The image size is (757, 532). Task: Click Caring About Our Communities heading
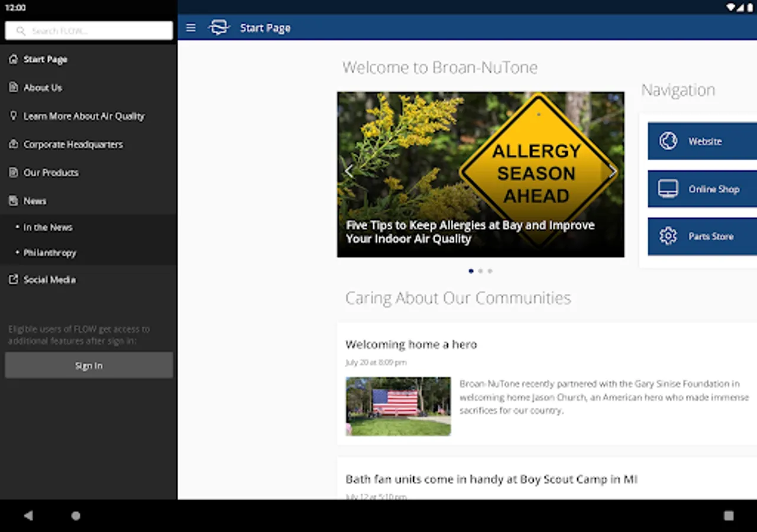[458, 298]
